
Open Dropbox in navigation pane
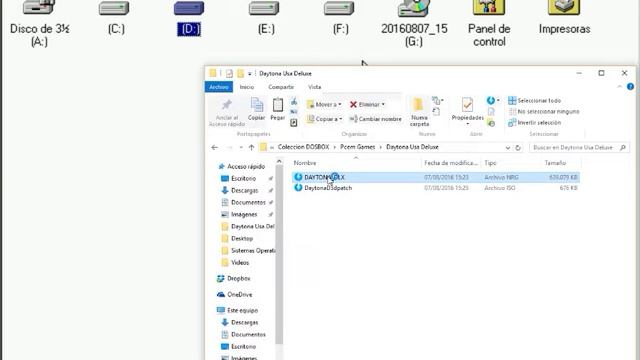coord(238,278)
